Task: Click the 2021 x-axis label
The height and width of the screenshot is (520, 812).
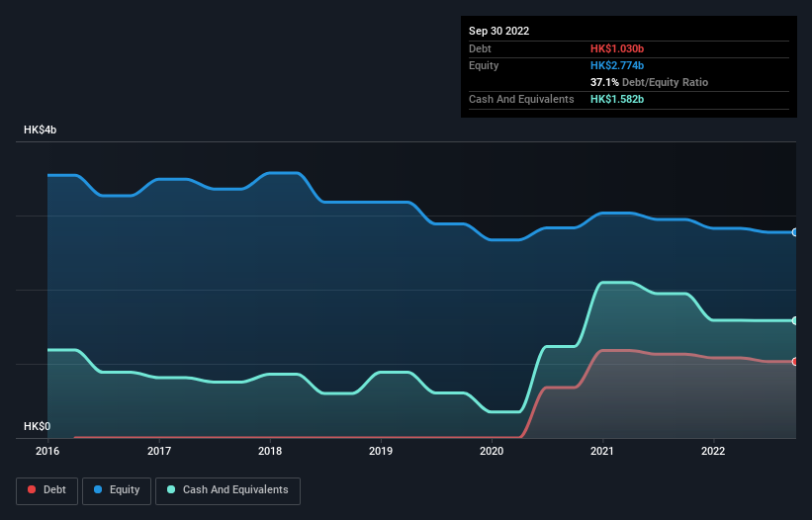Action: click(602, 451)
